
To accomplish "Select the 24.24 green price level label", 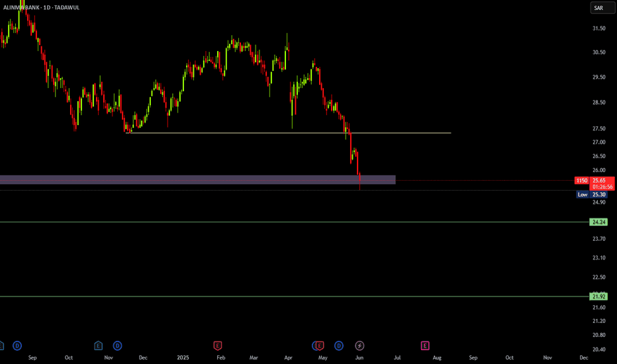I will tap(598, 222).
